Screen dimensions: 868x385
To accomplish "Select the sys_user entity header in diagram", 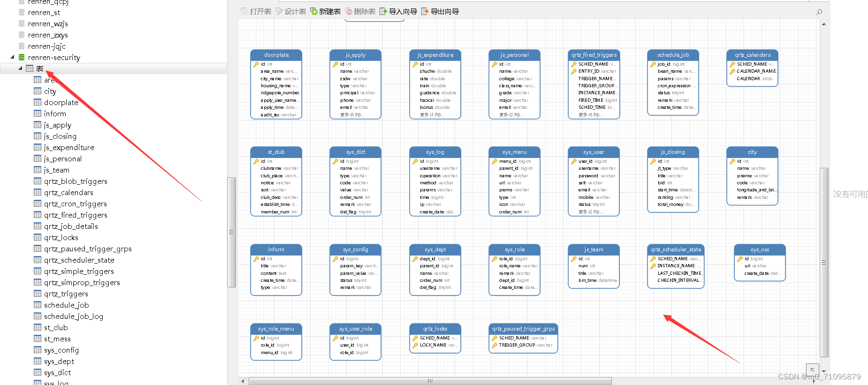I will click(594, 152).
